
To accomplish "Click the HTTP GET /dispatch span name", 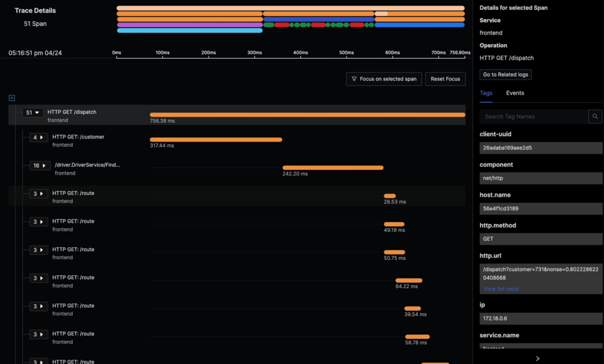I will (x=72, y=112).
